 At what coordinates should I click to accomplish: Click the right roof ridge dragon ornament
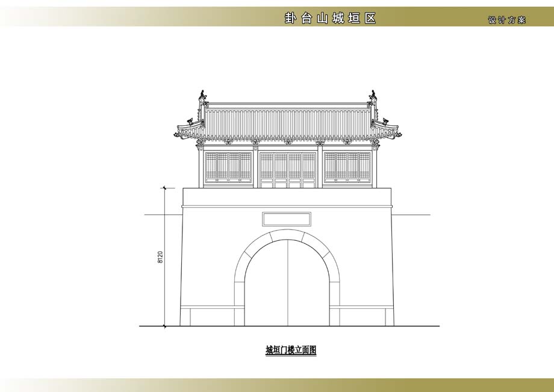[373, 96]
